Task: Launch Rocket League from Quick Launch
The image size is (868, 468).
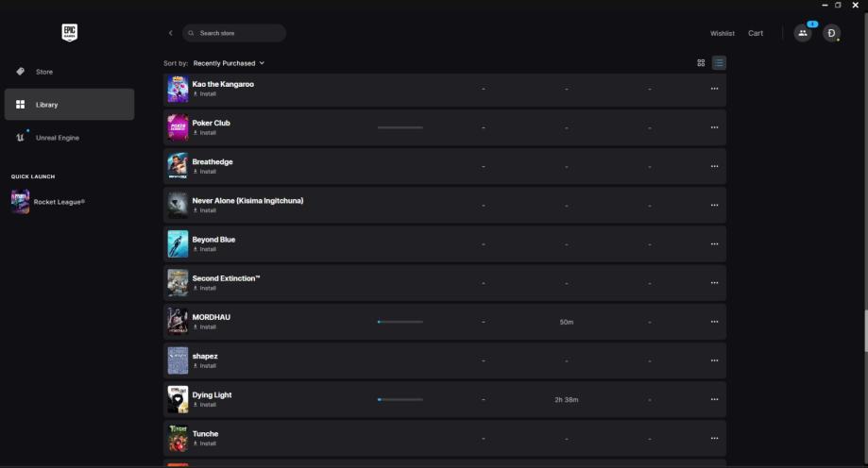Action: [59, 201]
